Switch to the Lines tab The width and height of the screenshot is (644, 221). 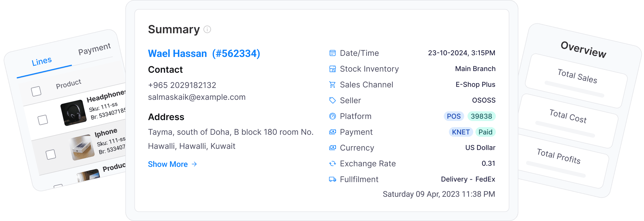click(x=42, y=61)
